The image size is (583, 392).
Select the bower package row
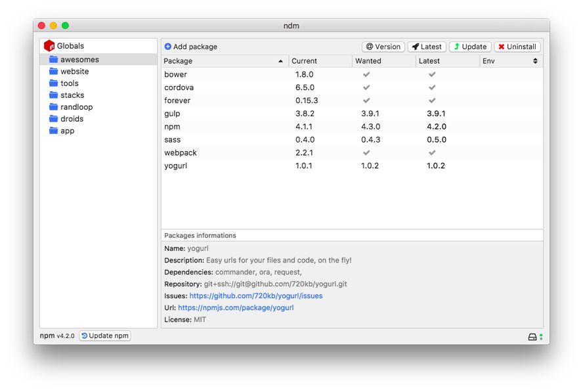[x=352, y=74]
